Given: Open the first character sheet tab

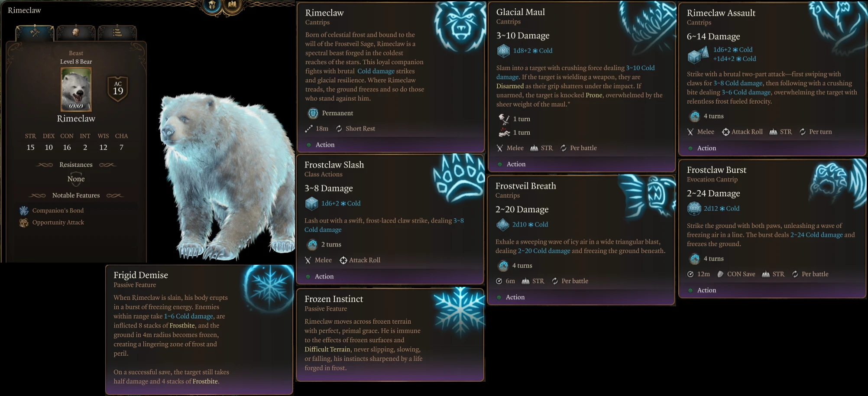Looking at the screenshot, I should pos(35,32).
